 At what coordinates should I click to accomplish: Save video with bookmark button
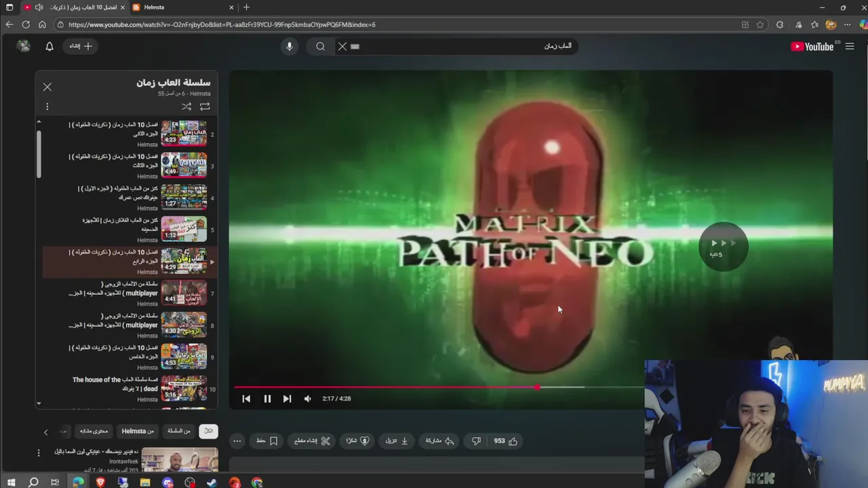267,441
